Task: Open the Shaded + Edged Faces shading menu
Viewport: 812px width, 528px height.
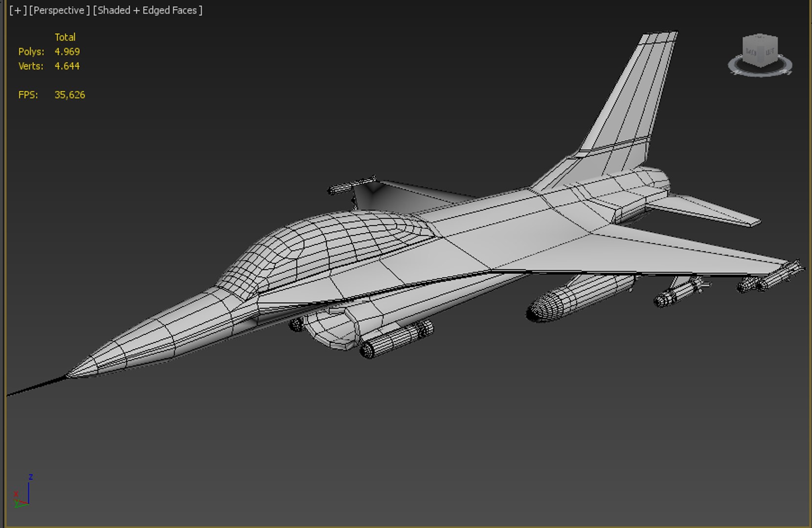Action: click(x=147, y=10)
